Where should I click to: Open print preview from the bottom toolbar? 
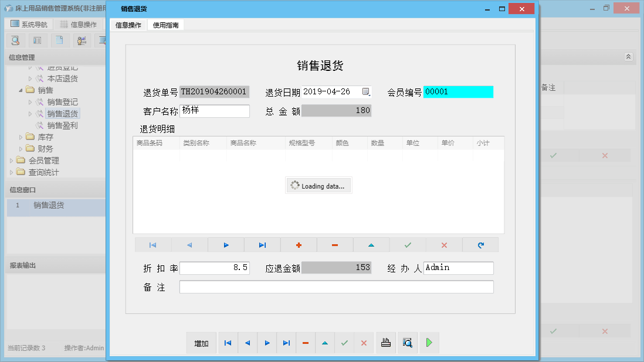point(407,343)
